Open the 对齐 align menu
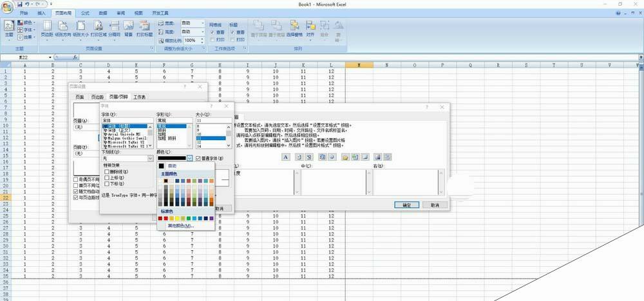 310,30
